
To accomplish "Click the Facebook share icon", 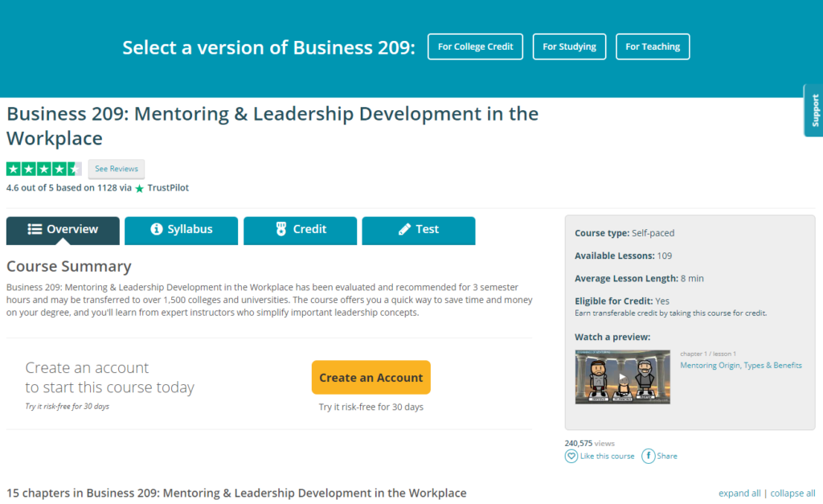I will (x=649, y=457).
